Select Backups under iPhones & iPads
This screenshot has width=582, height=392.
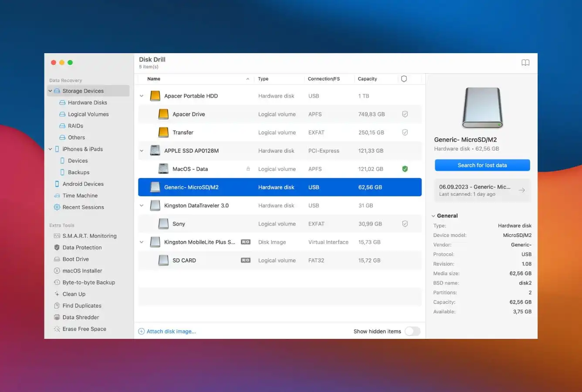pos(74,172)
